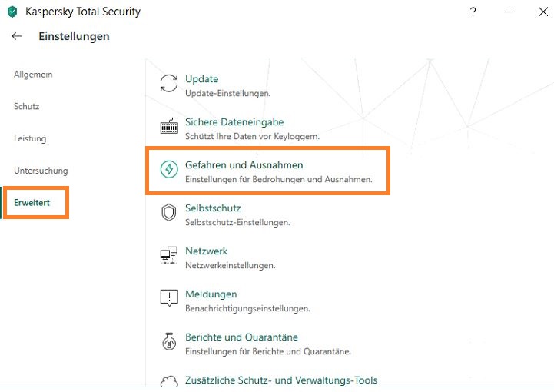Minimize the Kaspersky window
Screen dimensions: 554x392
click(509, 12)
